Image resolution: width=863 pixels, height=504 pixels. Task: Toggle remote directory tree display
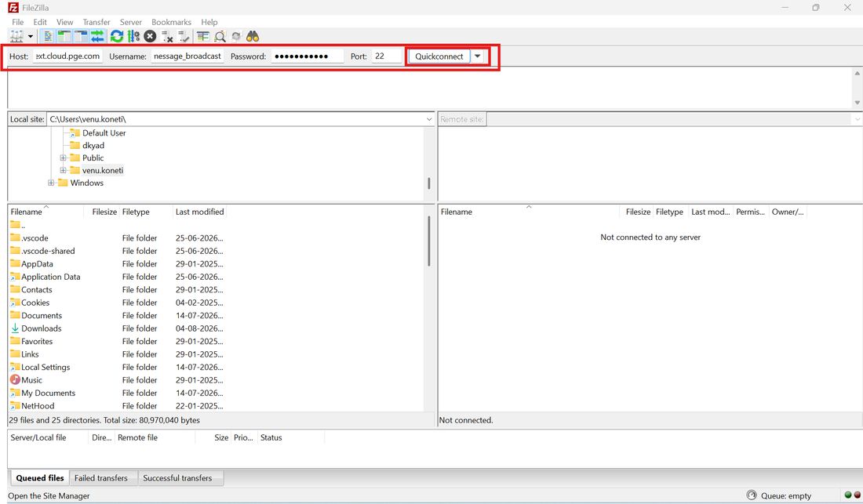click(81, 36)
